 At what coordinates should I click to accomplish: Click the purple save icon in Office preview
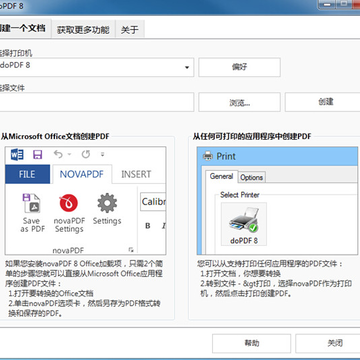tap(37, 155)
